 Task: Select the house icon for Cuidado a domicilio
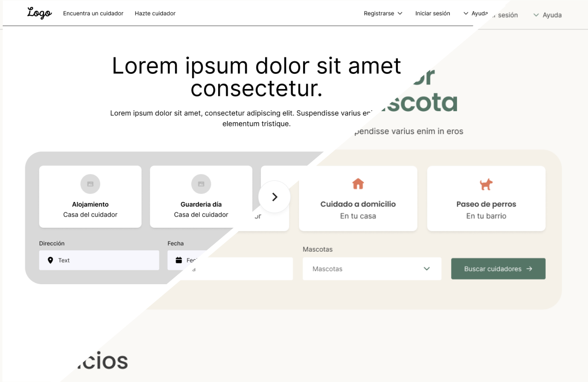tap(358, 184)
